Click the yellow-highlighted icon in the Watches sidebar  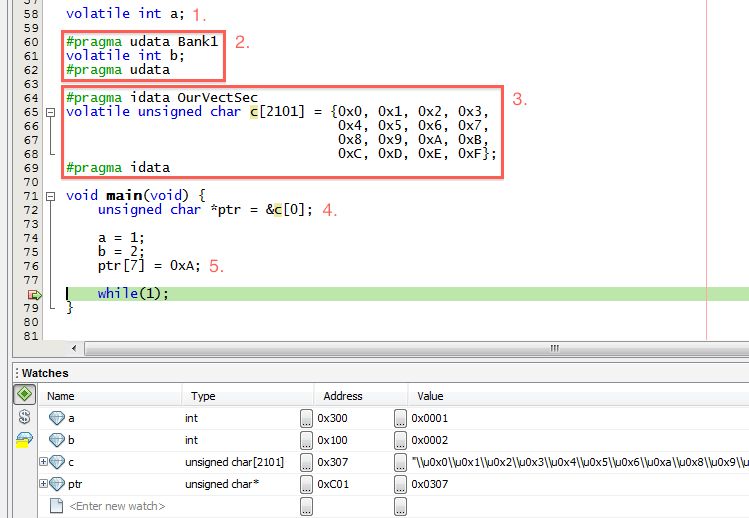(x=23, y=440)
